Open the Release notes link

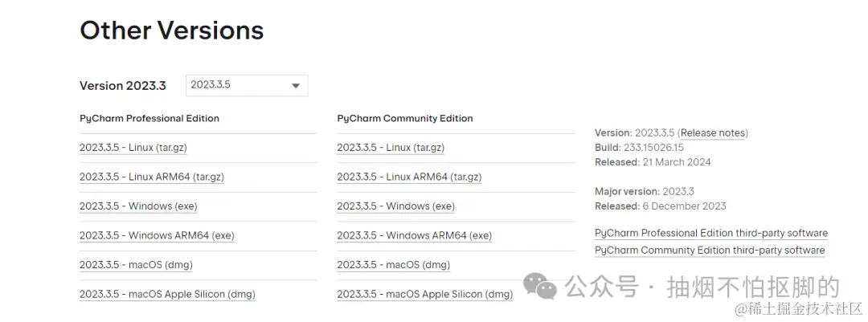tap(714, 133)
